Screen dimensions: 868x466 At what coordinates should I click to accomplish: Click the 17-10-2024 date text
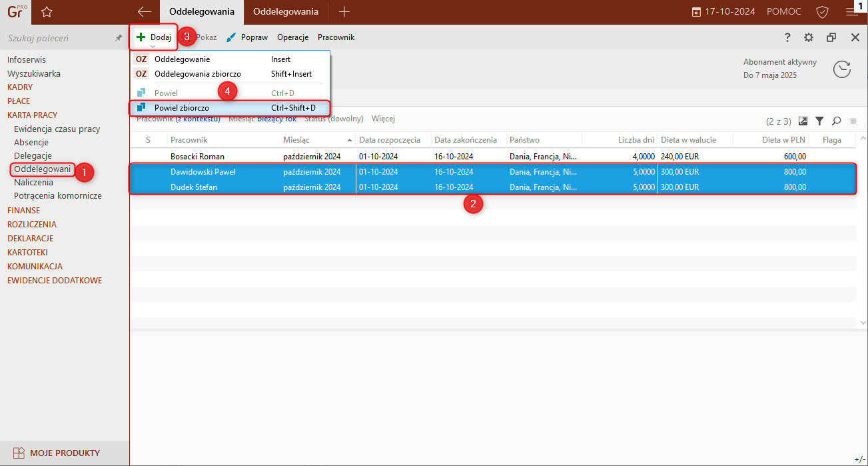[x=731, y=12]
